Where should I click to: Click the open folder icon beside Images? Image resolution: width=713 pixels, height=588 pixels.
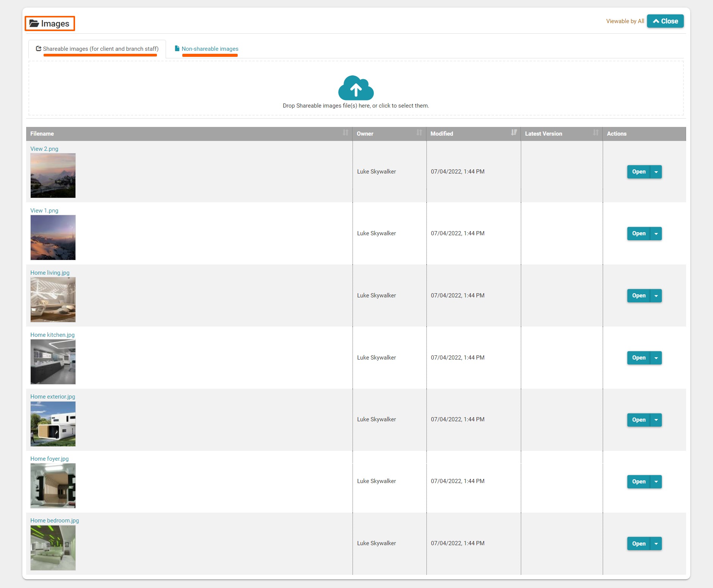[x=34, y=23]
